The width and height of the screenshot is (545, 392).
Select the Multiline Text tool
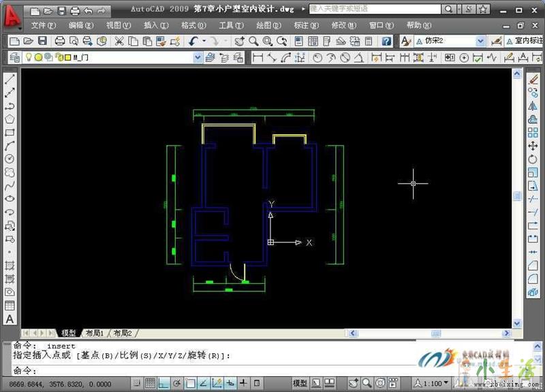click(x=10, y=318)
